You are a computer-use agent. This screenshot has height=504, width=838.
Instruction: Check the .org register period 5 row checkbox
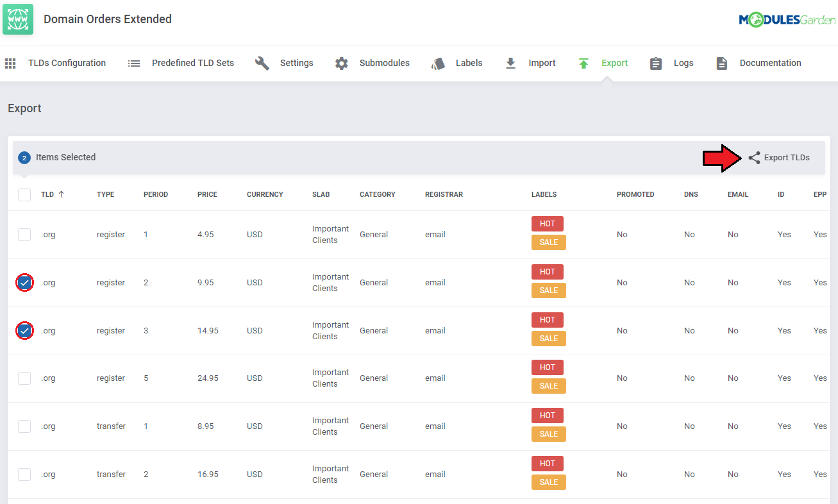pyautogui.click(x=24, y=378)
